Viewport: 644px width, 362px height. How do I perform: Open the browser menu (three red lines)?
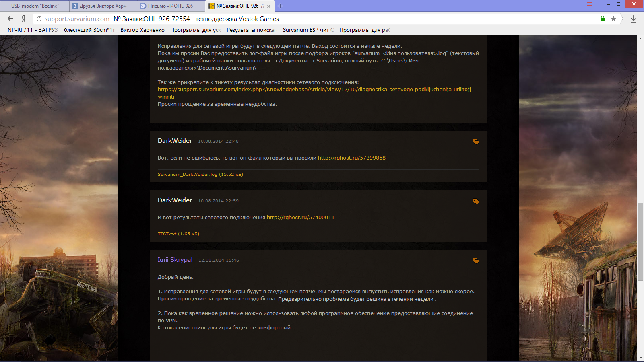pos(590,4)
